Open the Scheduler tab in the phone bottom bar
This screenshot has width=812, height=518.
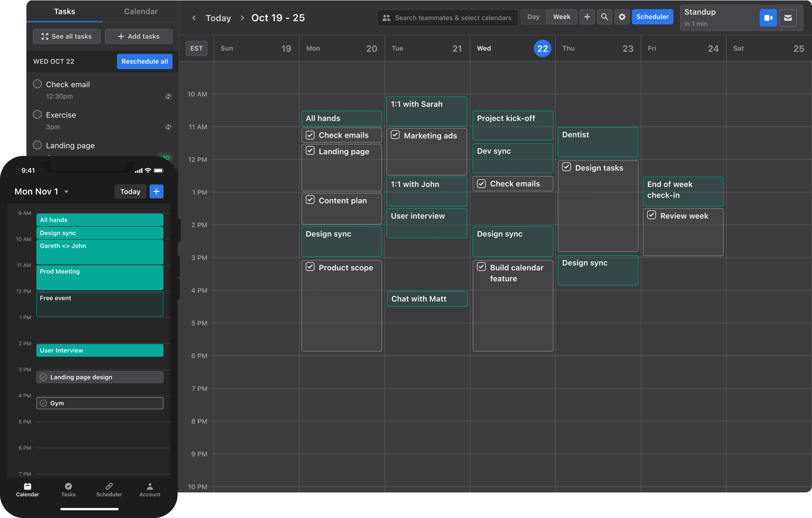(x=109, y=490)
